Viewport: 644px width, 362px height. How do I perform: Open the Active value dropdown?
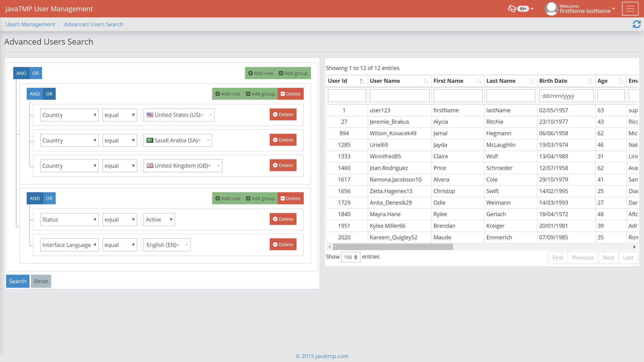(159, 219)
